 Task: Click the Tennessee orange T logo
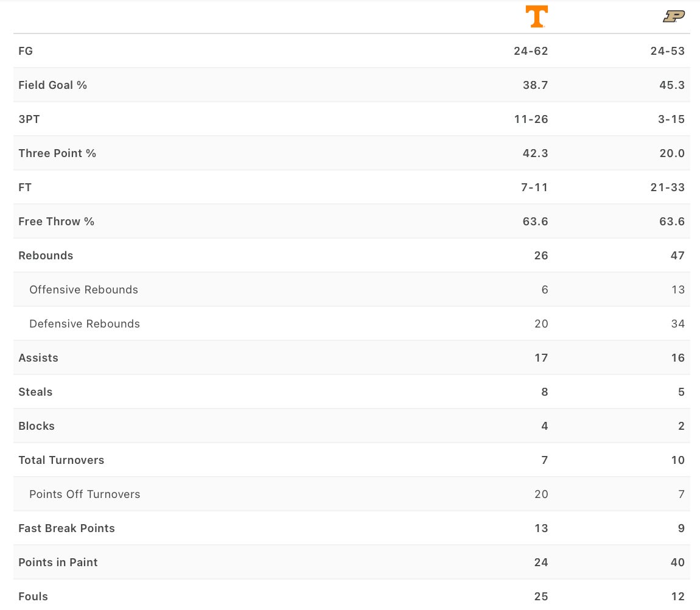[x=536, y=16]
